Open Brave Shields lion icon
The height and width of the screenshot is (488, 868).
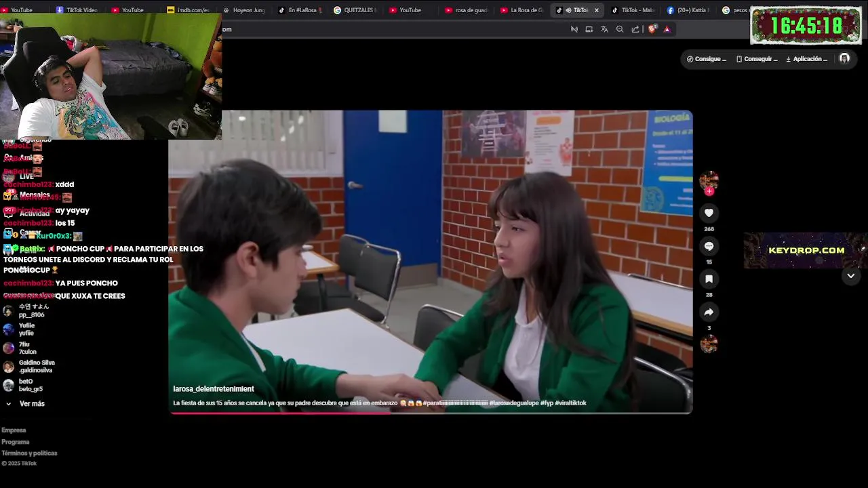coord(652,29)
